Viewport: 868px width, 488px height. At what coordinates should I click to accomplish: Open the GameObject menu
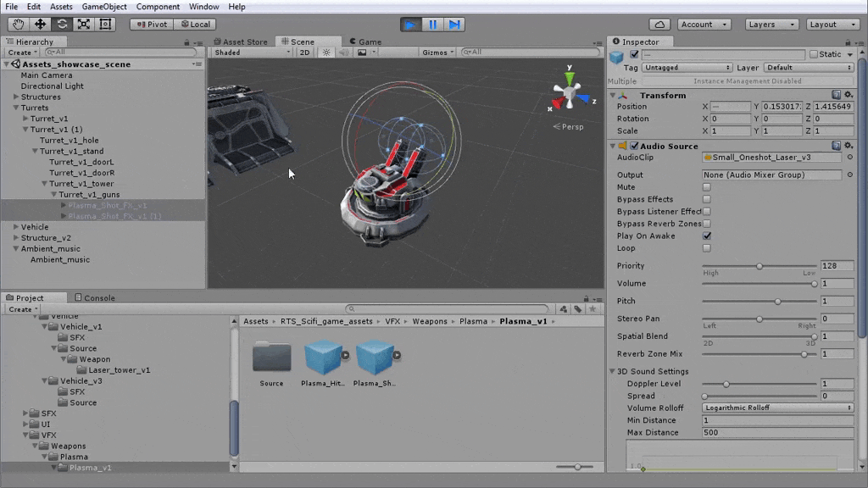tap(104, 7)
